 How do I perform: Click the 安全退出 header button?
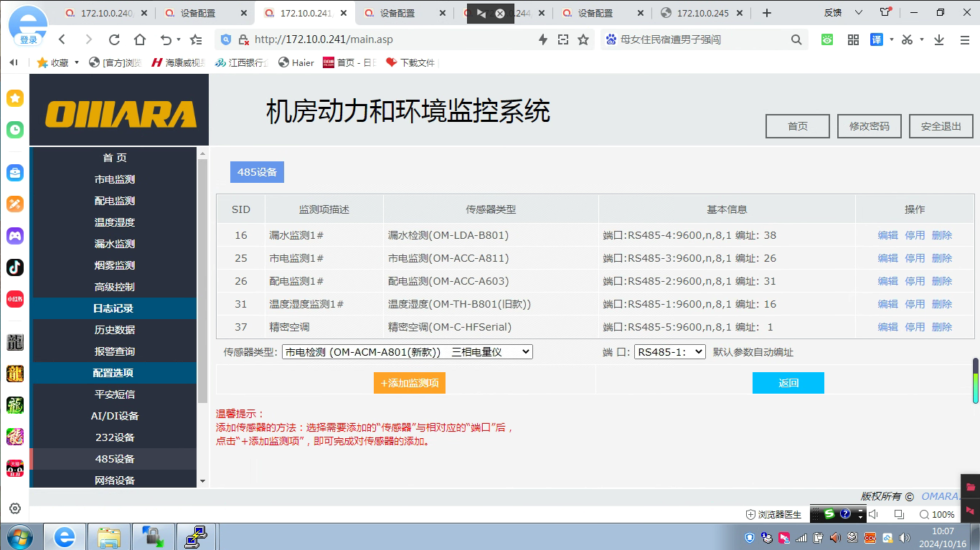[x=941, y=126]
